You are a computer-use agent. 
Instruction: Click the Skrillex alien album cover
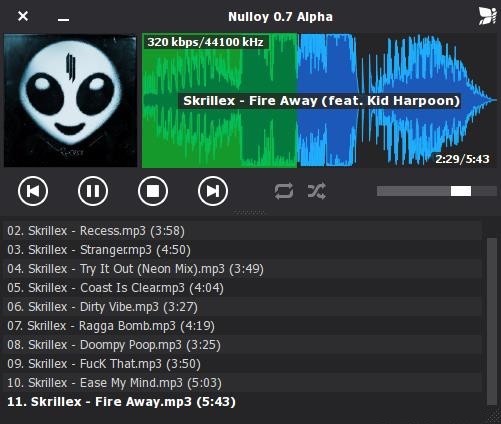(x=70, y=100)
